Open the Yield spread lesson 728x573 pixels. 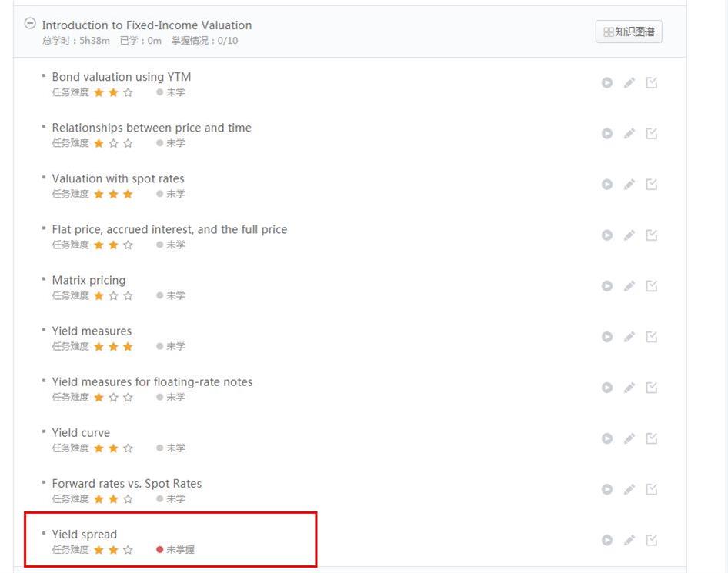(85, 535)
